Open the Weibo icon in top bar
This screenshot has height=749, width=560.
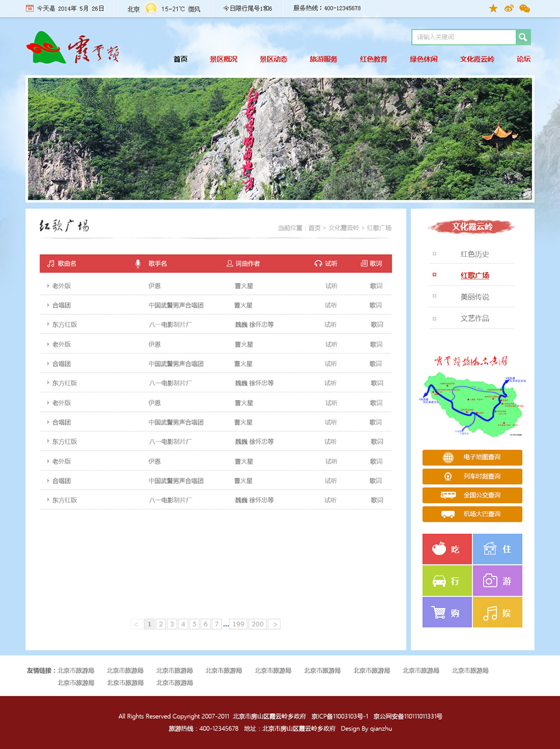tap(508, 8)
